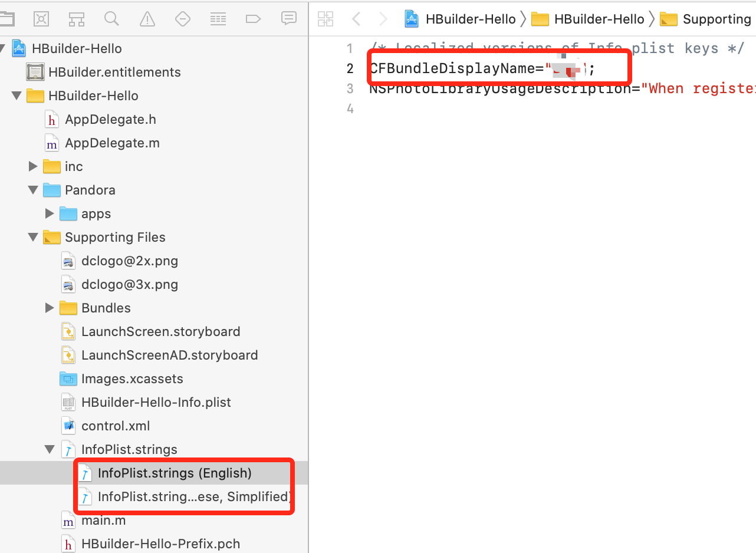This screenshot has width=756, height=553.
Task: Expand the inc folder
Action: click(33, 166)
